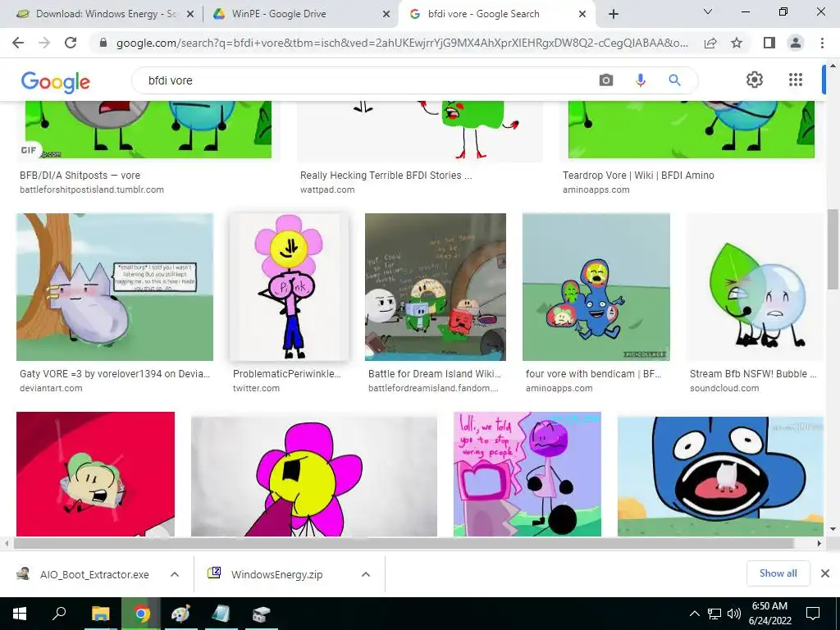Expand options for AIO_Boot_Extractor.exe download

(175, 574)
